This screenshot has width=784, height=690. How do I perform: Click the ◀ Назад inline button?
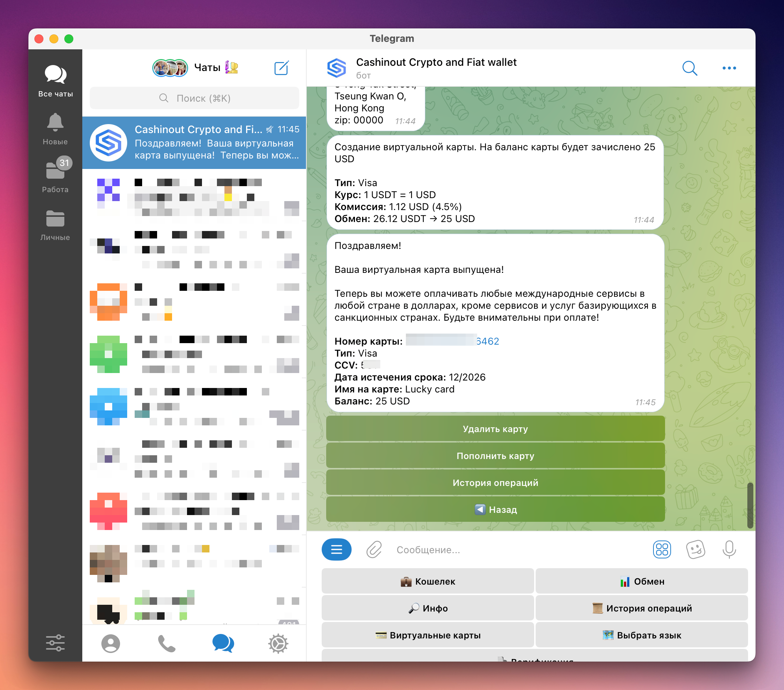pyautogui.click(x=495, y=509)
